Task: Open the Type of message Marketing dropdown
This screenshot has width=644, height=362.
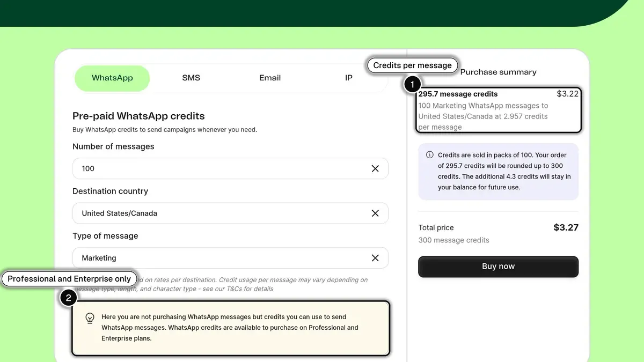Action: click(x=230, y=258)
